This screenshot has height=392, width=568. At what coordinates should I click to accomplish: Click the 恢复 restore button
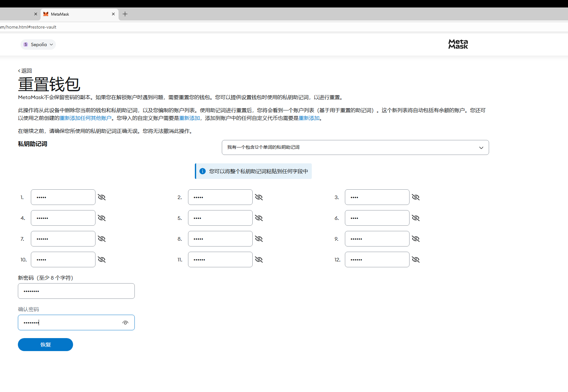(x=45, y=345)
